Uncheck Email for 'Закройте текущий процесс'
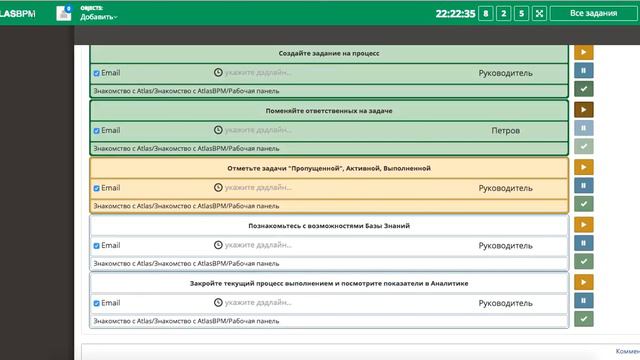This screenshot has height=360, width=640. coord(96,304)
